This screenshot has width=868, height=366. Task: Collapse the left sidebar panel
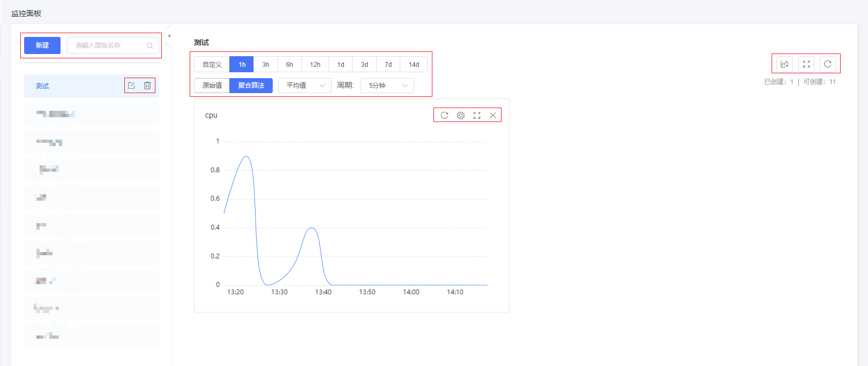point(169,36)
